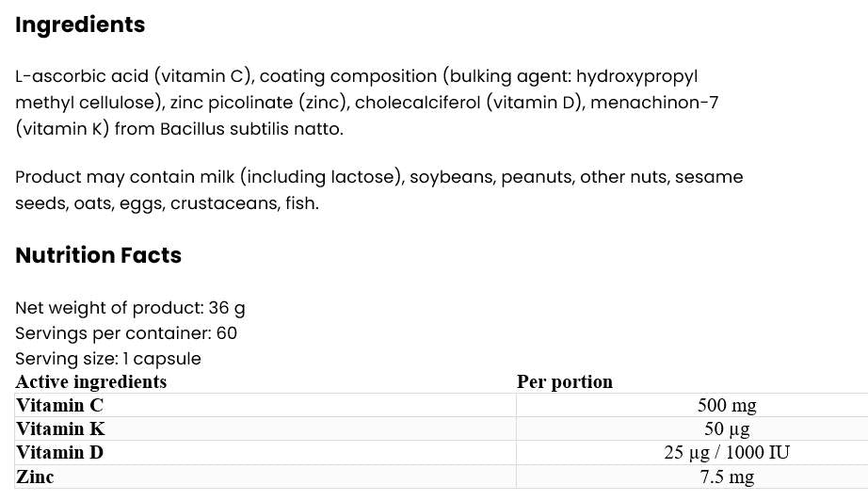Click the 'Servings per container: 60' line
868x501 pixels.
pos(126,333)
